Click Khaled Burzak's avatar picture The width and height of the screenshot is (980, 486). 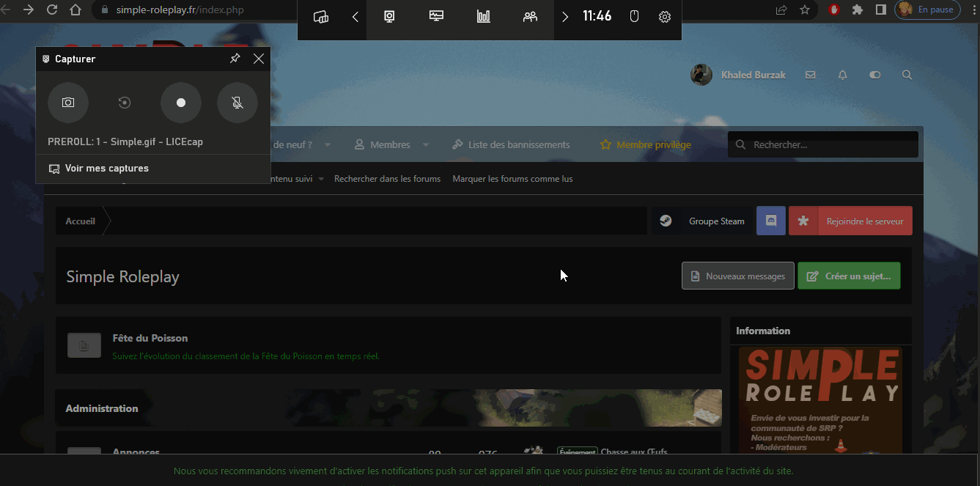[x=701, y=75]
